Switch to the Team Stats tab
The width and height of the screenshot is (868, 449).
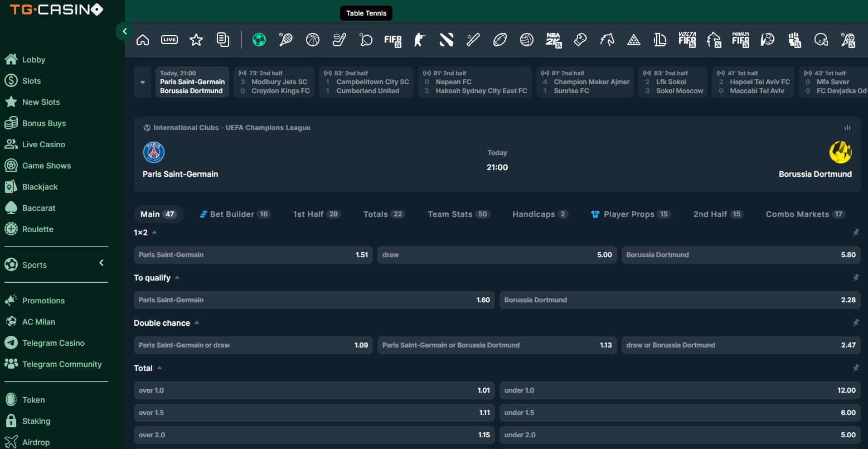point(459,214)
